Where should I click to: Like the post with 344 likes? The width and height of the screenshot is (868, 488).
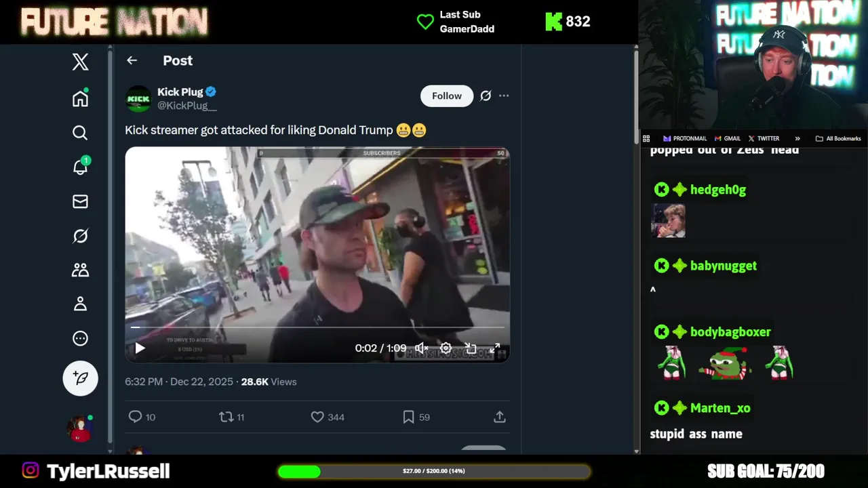click(x=328, y=417)
